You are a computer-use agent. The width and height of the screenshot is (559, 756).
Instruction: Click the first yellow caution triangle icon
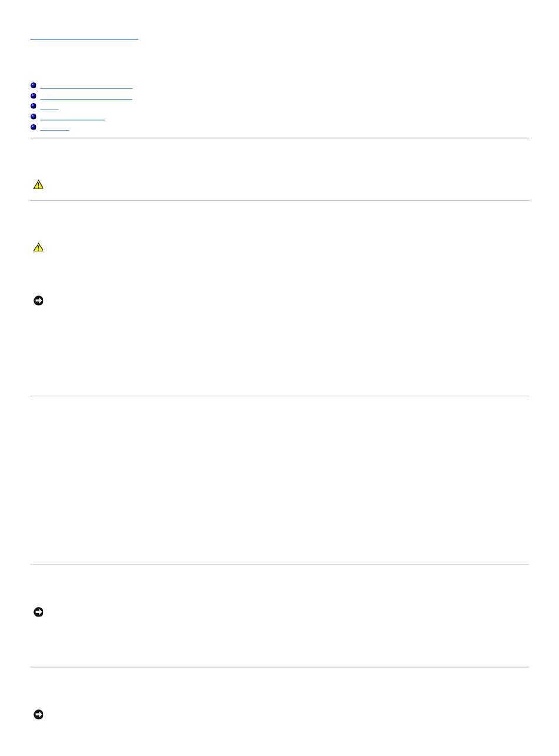point(38,185)
